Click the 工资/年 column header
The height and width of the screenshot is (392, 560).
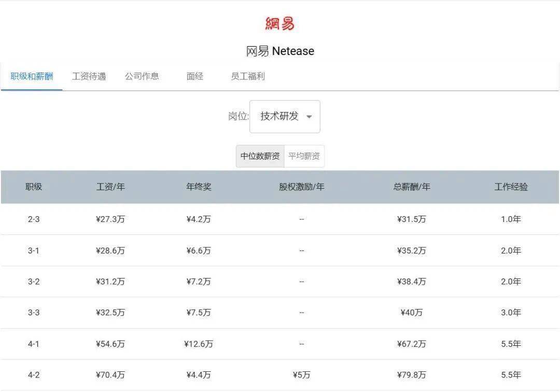click(x=110, y=187)
